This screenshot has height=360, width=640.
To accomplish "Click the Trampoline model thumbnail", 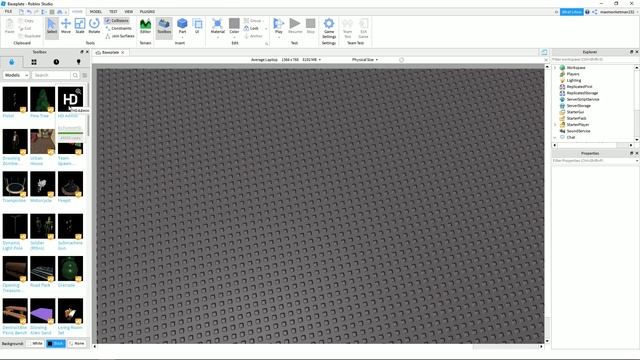I will point(15,184).
